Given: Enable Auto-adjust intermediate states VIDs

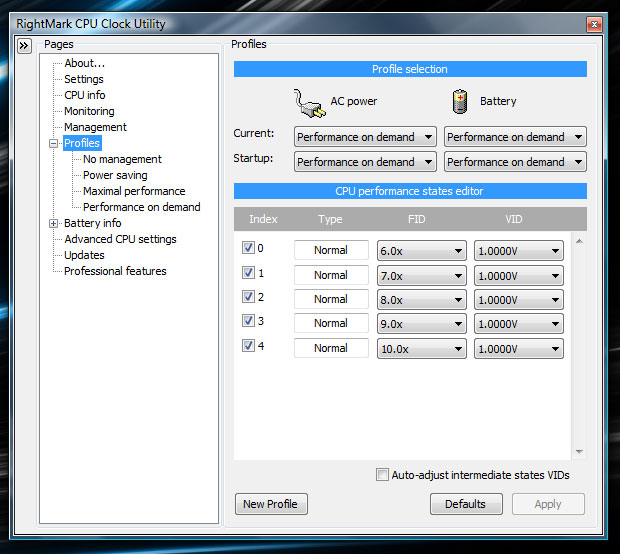Looking at the screenshot, I should [382, 475].
